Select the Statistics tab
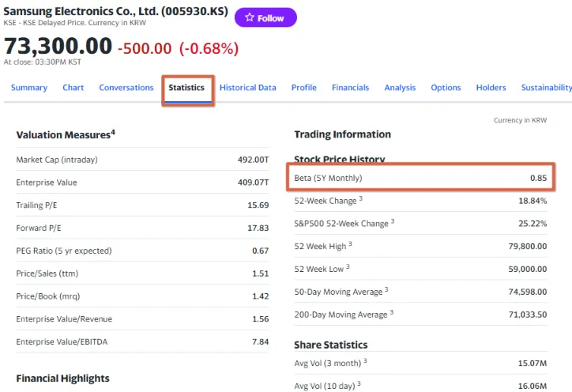This screenshot has width=572, height=392. (186, 88)
